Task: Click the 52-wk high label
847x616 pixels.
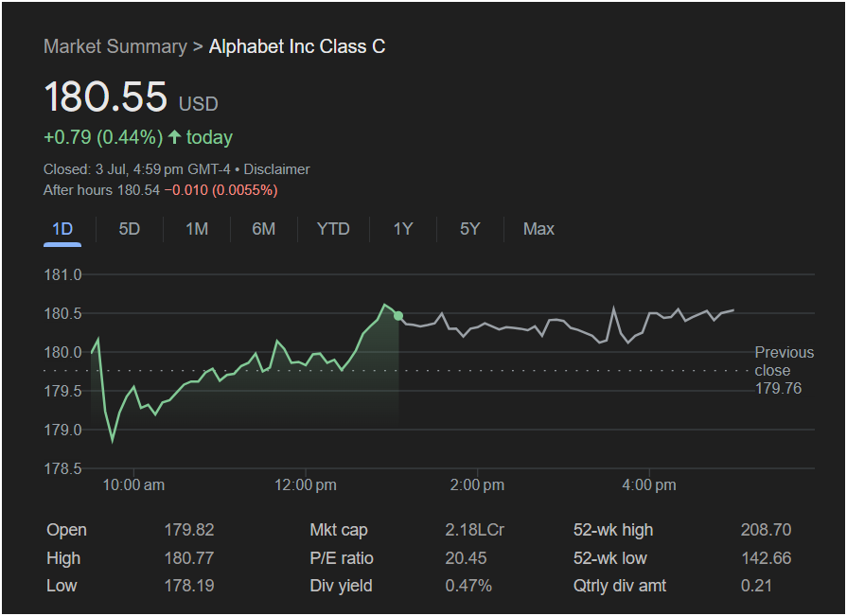Action: point(613,530)
